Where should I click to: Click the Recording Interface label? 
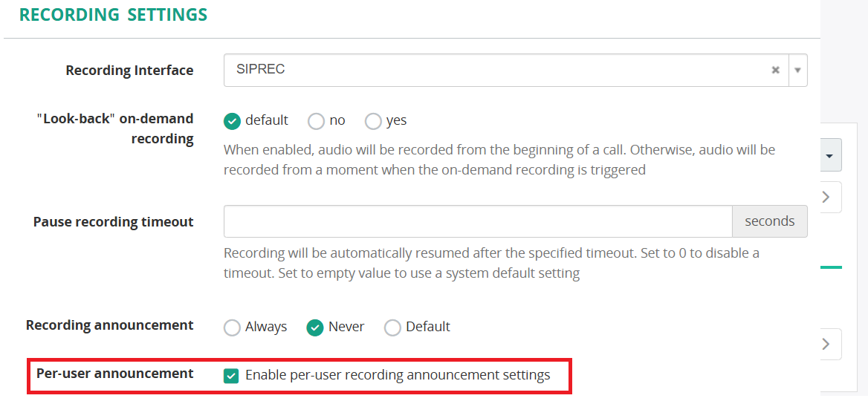coord(129,71)
